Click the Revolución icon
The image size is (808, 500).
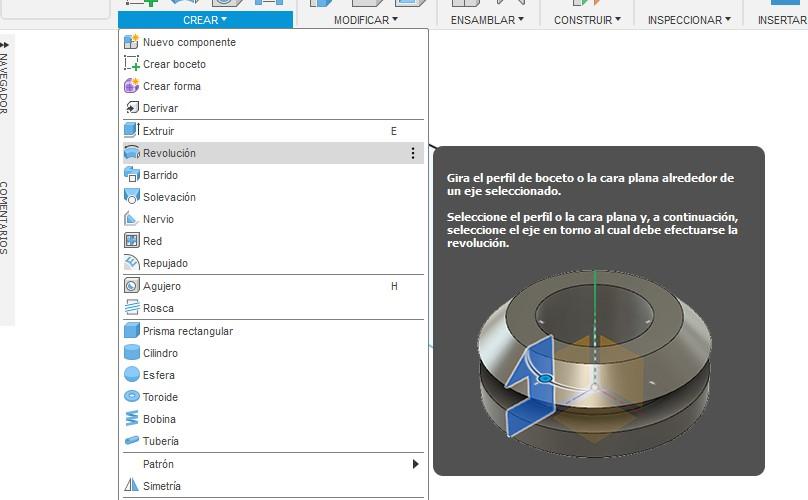click(131, 153)
